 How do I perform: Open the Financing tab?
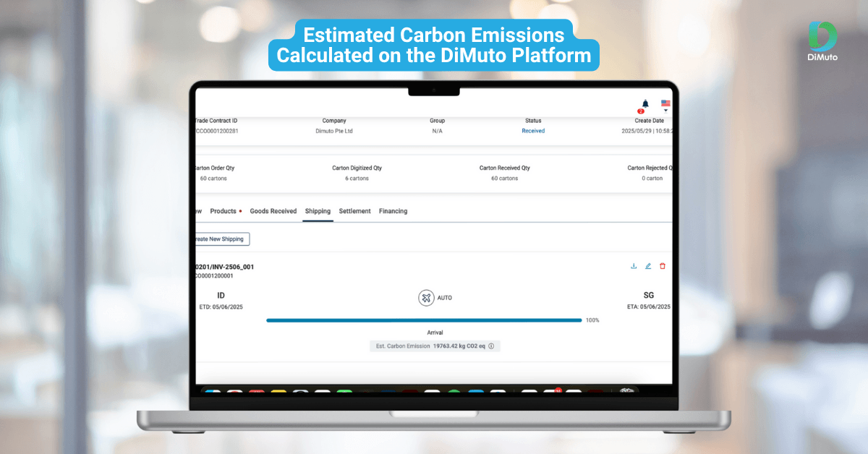(393, 211)
